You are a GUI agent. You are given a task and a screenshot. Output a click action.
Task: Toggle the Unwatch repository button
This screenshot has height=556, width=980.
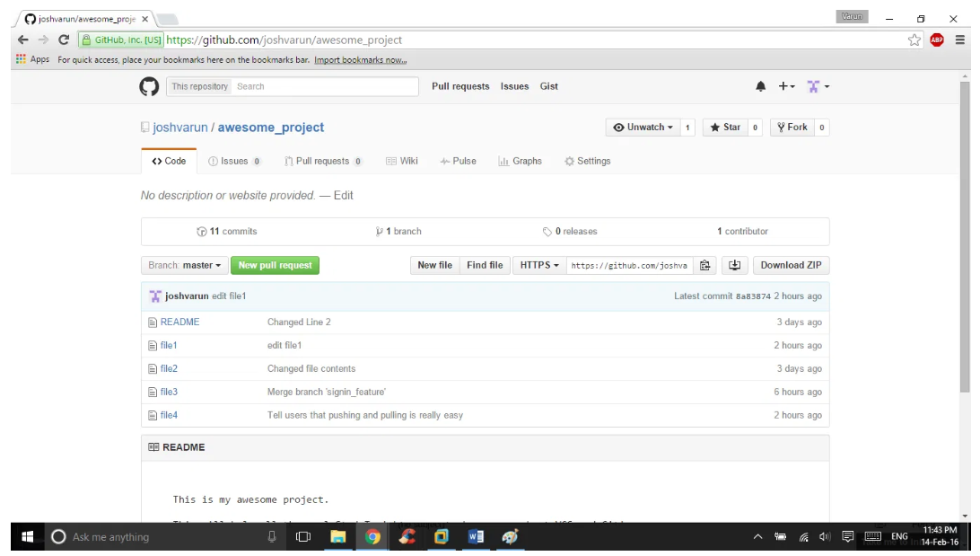[643, 128]
